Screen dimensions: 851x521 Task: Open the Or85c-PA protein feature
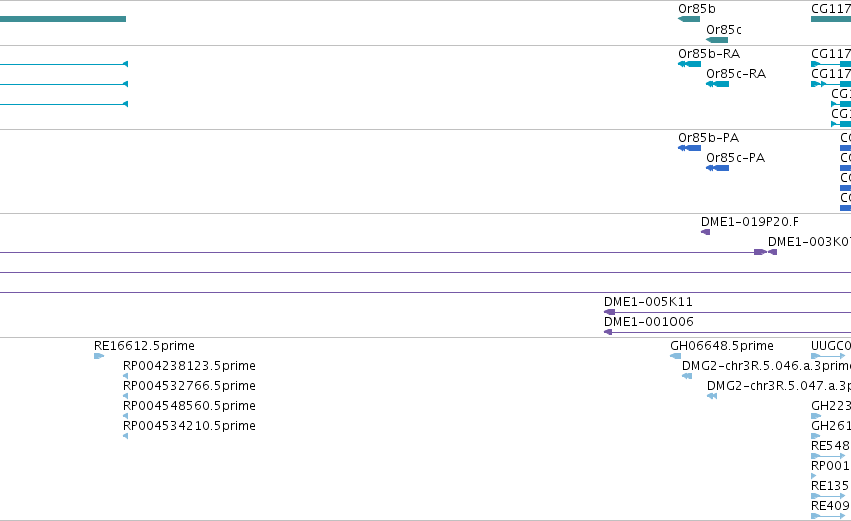[x=717, y=168]
